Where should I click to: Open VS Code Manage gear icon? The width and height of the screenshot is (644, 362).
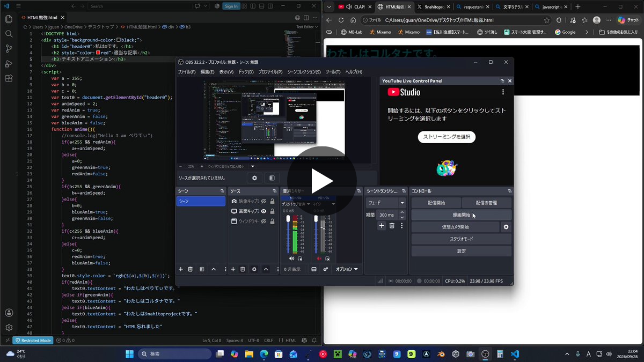[x=9, y=327]
